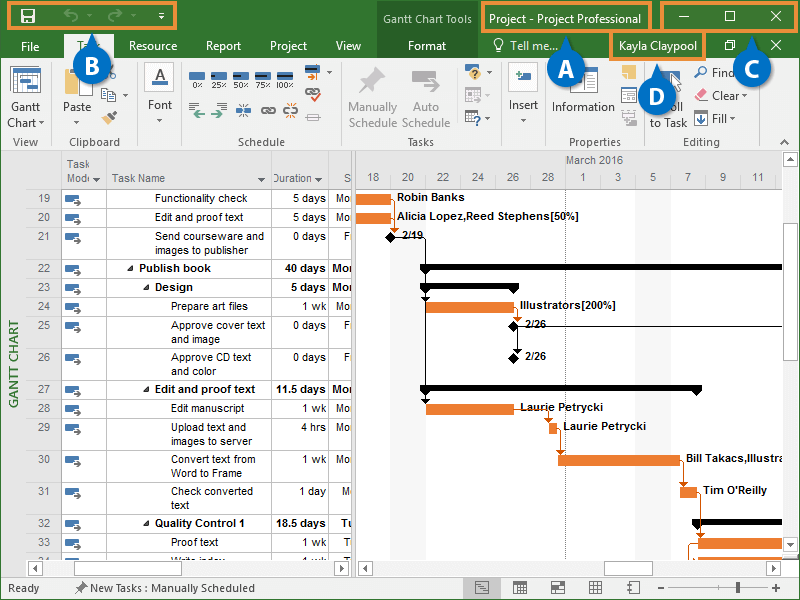
Task: Switch to Gantt Chart view in status bar
Action: tap(482, 588)
